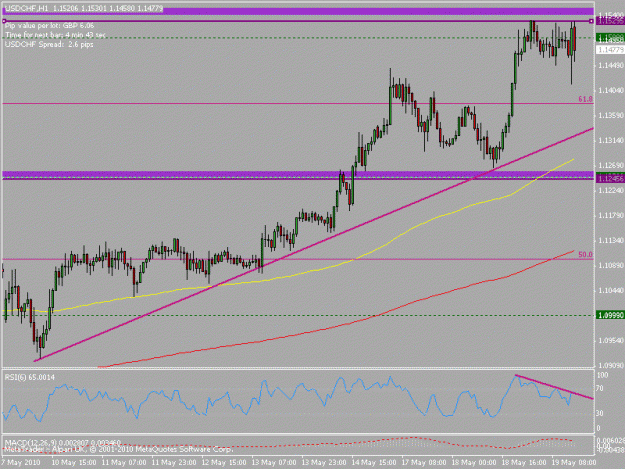
Task: Click the RSI scale value 70
Action: coord(600,388)
